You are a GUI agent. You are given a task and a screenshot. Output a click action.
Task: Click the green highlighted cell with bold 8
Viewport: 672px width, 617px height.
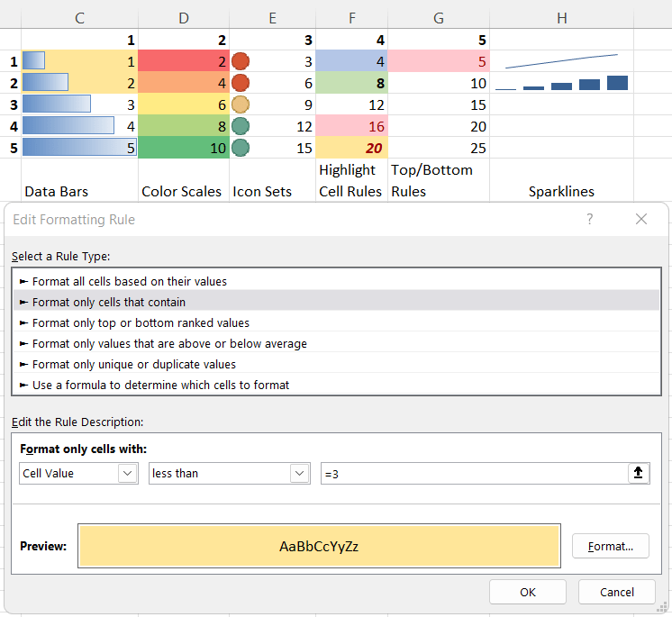pyautogui.click(x=352, y=83)
